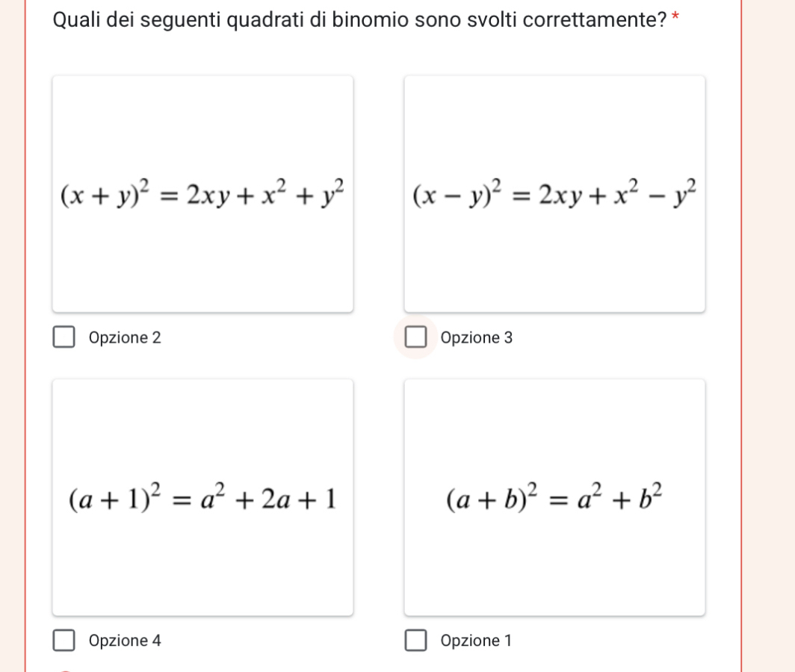Click the 'Opzione 4' label text
Image resolution: width=795 pixels, height=672 pixels.
point(125,641)
